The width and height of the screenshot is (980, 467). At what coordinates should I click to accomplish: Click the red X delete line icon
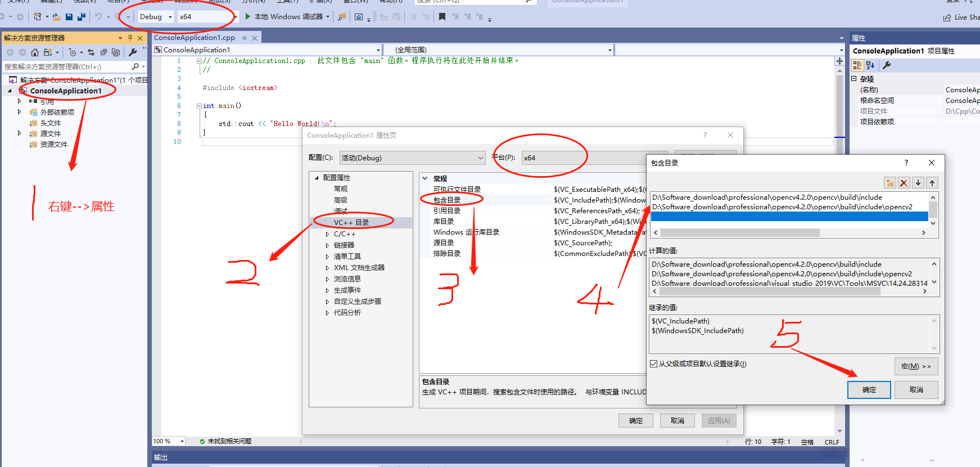coord(904,183)
